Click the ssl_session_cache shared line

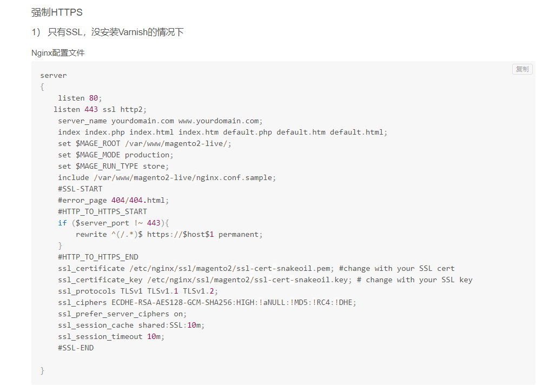pos(131,325)
